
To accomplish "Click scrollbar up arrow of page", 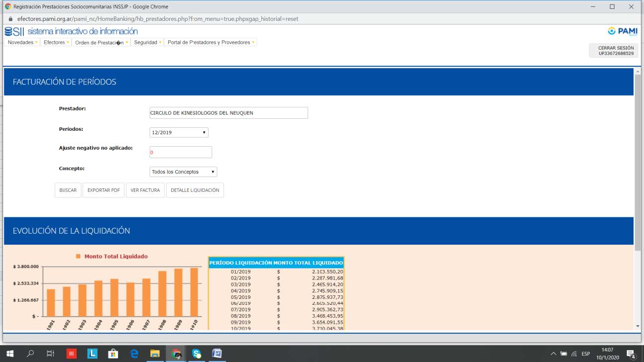I will pos(638,71).
